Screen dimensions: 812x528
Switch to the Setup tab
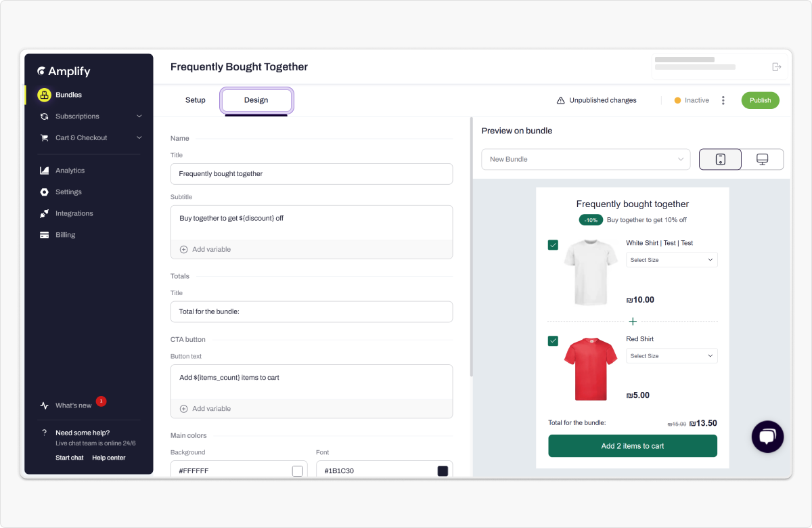(x=195, y=100)
